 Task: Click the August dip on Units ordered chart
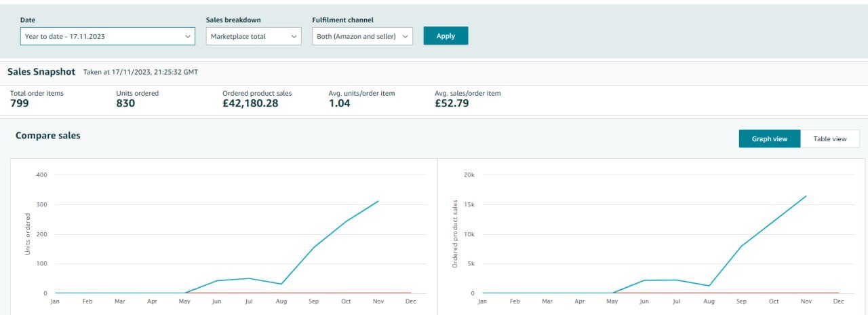(x=281, y=284)
